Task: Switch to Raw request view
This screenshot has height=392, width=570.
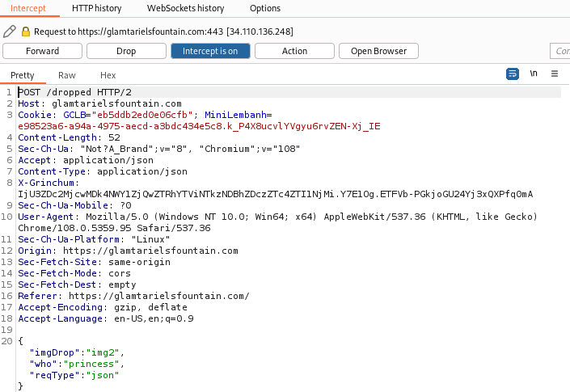Action: [67, 75]
